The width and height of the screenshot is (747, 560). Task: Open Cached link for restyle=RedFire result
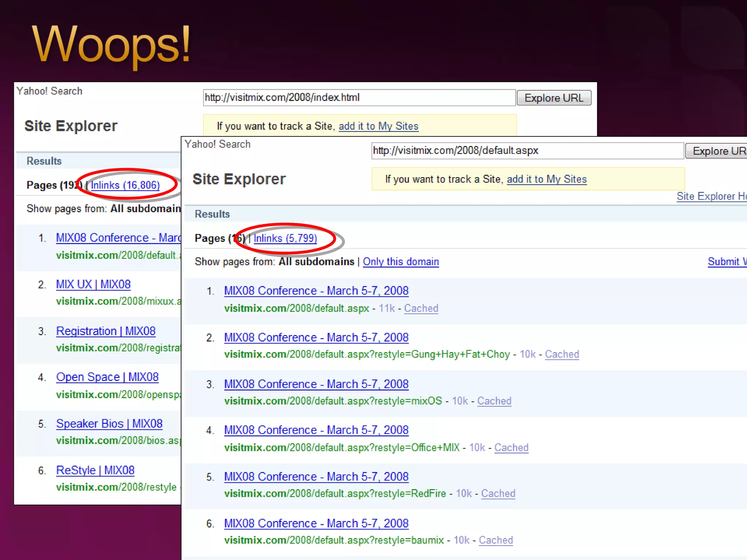click(x=498, y=494)
